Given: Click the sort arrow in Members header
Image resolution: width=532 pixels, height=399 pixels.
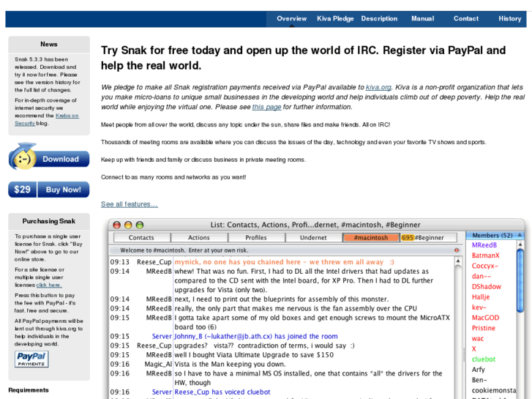Looking at the screenshot, I should coord(520,235).
